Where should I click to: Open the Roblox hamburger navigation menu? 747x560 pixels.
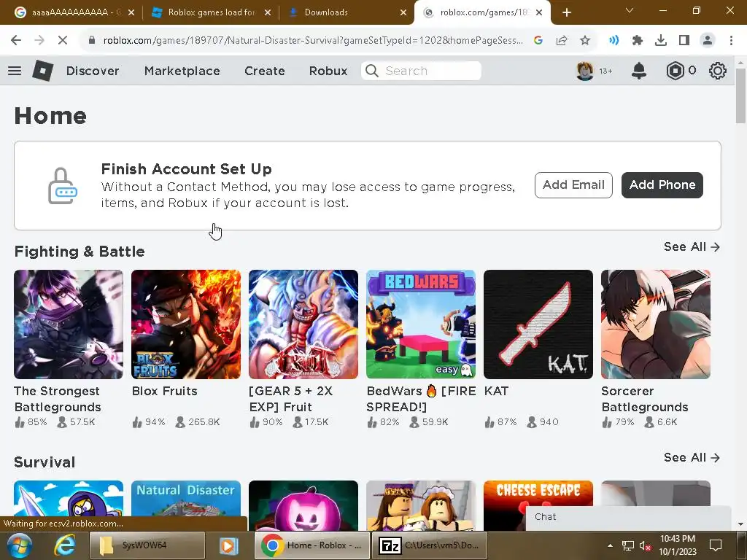pyautogui.click(x=15, y=71)
